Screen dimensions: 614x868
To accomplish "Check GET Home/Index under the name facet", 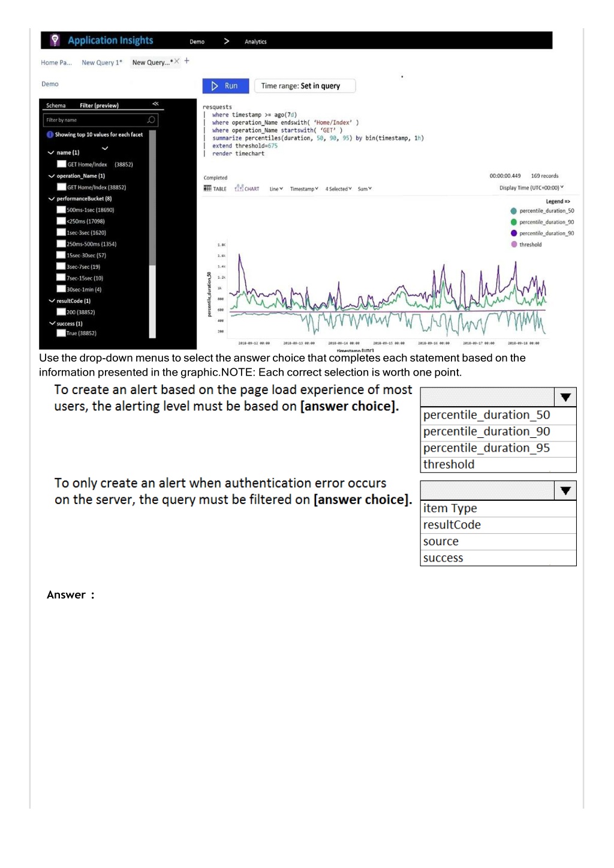I will tap(61, 164).
